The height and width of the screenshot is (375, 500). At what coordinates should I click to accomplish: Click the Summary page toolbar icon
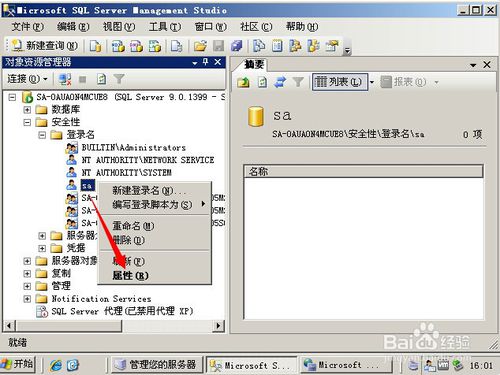(277, 46)
